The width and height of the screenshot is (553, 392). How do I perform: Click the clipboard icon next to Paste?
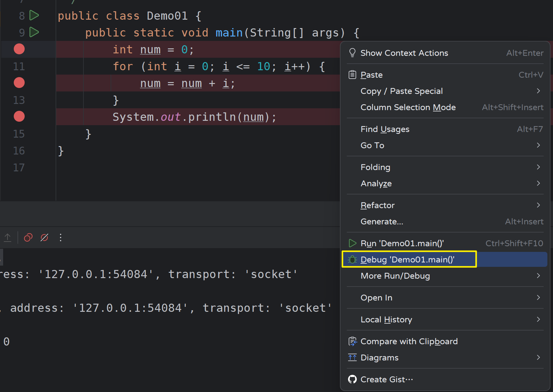(x=352, y=75)
